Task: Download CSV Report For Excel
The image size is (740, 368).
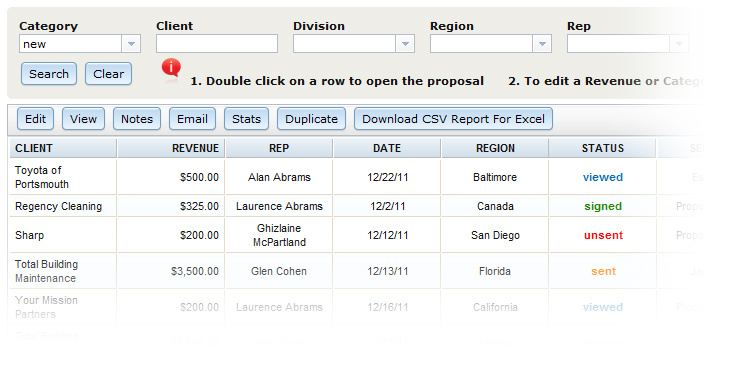Action: pos(454,119)
